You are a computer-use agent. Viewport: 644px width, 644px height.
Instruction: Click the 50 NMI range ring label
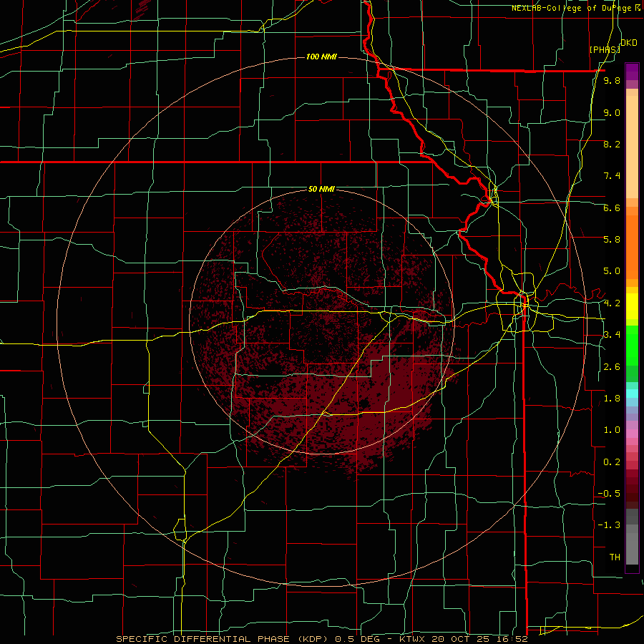[321, 189]
